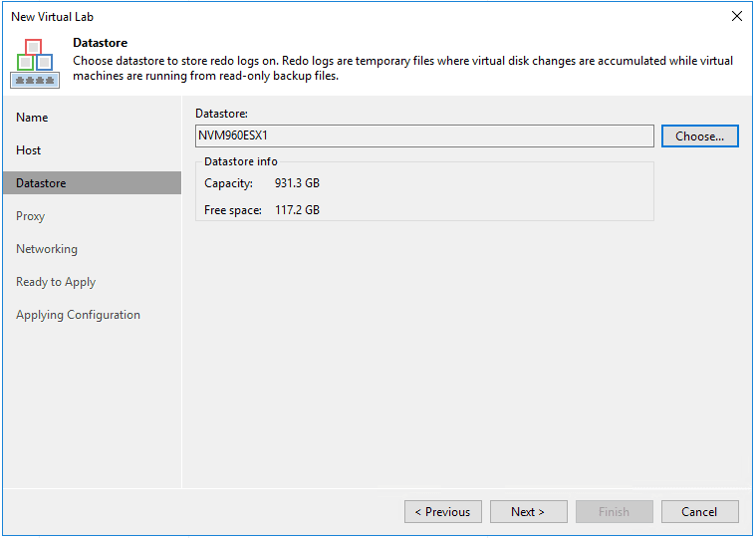Jump to the Proxy step
The image size is (756, 538).
pyautogui.click(x=30, y=216)
